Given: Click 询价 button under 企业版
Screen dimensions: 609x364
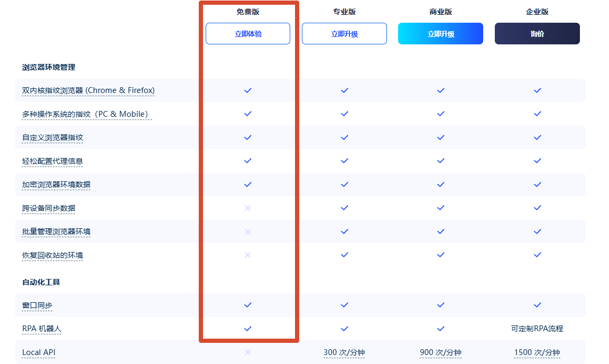Looking at the screenshot, I should click(537, 34).
